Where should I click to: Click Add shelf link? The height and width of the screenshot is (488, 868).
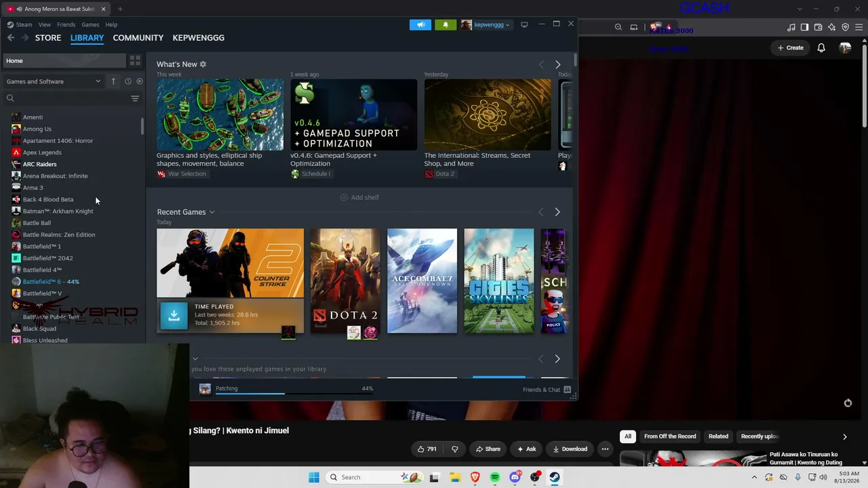pyautogui.click(x=359, y=197)
